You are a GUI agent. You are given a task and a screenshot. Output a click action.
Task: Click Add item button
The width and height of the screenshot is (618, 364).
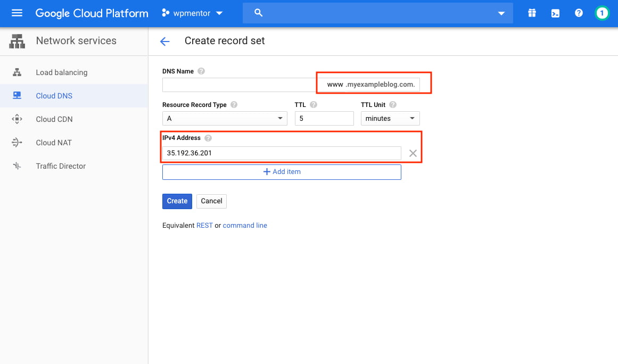tap(282, 172)
